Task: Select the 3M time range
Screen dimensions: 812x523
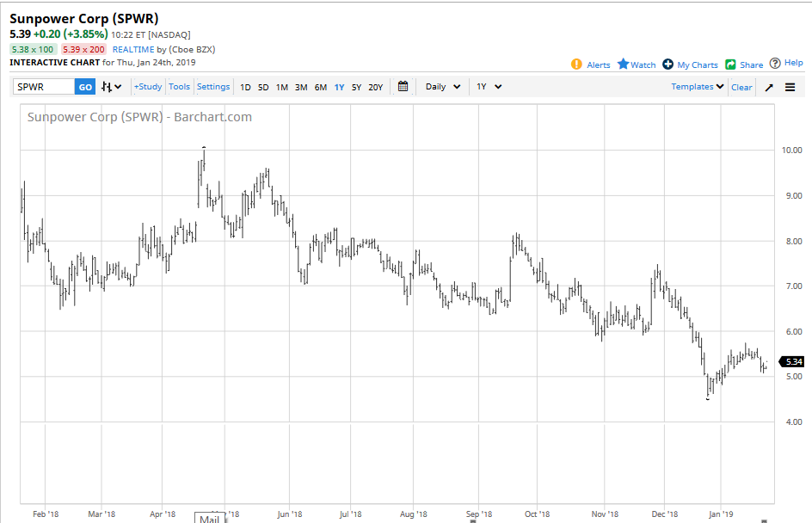Action: (301, 87)
